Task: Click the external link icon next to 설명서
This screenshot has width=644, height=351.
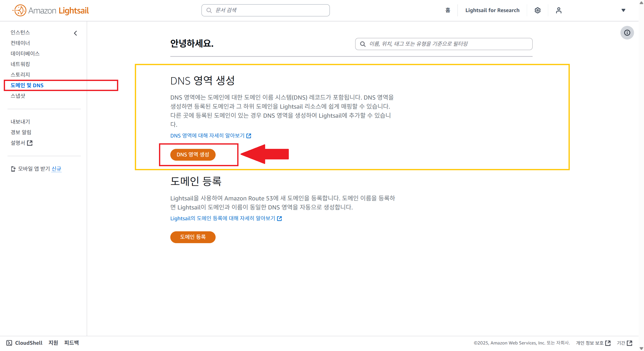Action: click(30, 143)
